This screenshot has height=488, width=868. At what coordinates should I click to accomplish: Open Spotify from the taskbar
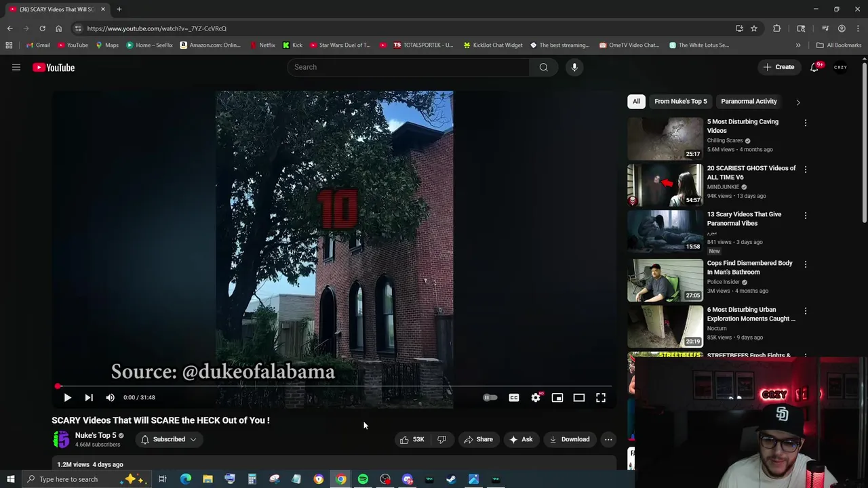tap(363, 479)
